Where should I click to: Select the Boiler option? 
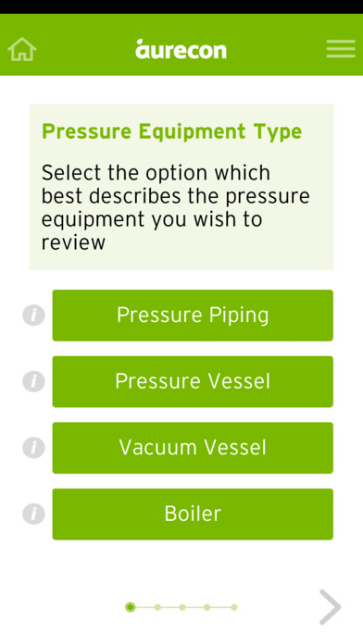click(193, 514)
